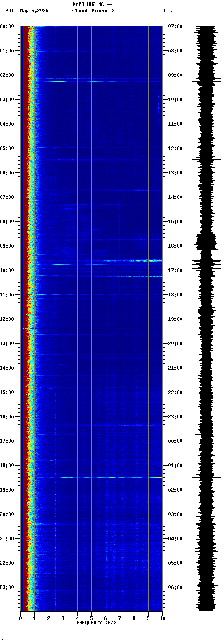Click the 00:00 label on PDT axis
The image size is (224, 644).
pos(7,26)
